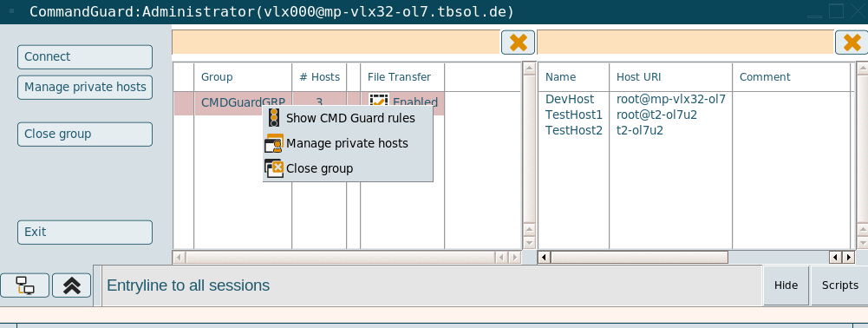The width and height of the screenshot is (868, 328).
Task: Click the Name column header
Action: click(573, 77)
